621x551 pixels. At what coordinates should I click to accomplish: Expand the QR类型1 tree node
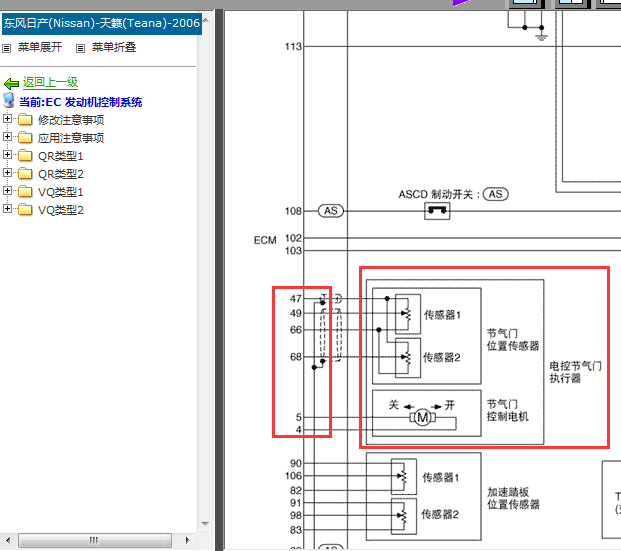coord(7,154)
